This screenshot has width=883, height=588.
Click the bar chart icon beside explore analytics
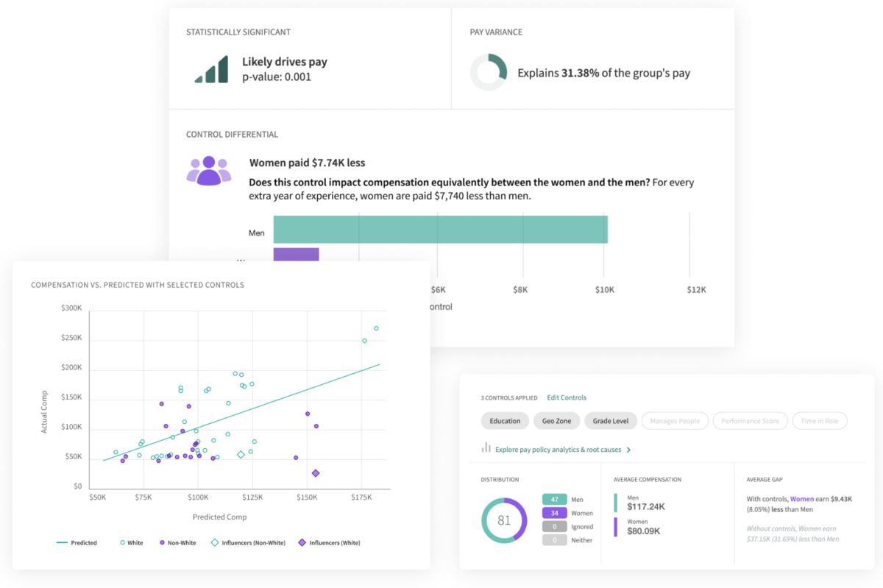pyautogui.click(x=485, y=448)
